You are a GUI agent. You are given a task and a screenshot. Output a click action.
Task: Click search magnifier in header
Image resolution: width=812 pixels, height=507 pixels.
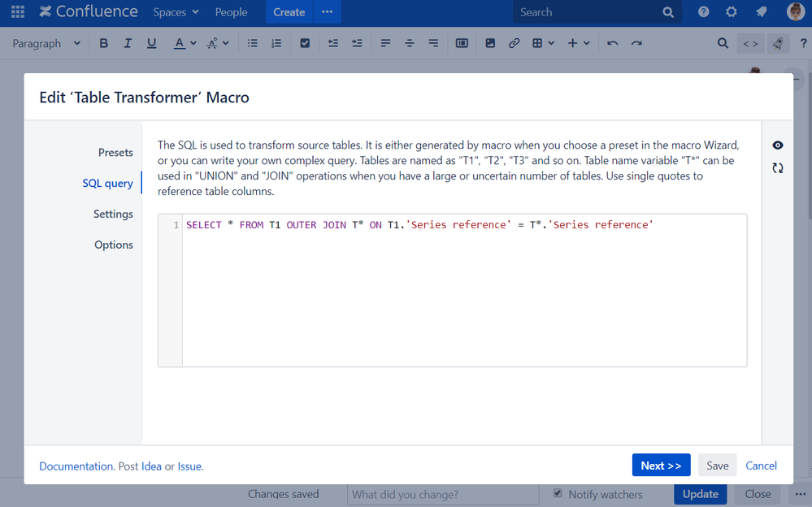click(668, 12)
